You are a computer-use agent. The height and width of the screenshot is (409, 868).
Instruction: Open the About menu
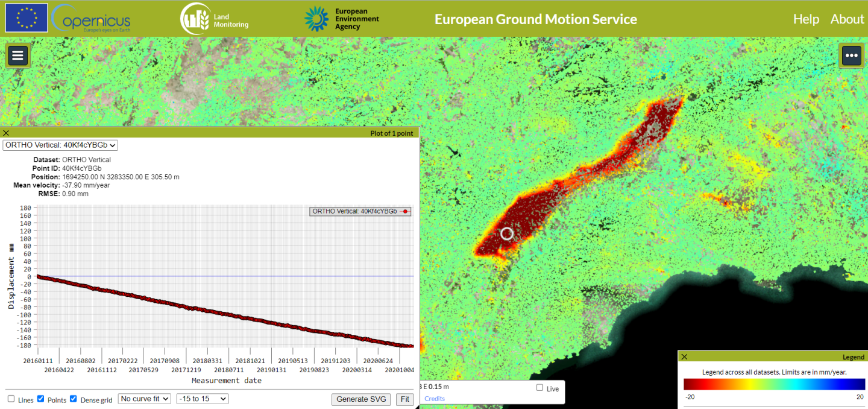[x=846, y=19]
